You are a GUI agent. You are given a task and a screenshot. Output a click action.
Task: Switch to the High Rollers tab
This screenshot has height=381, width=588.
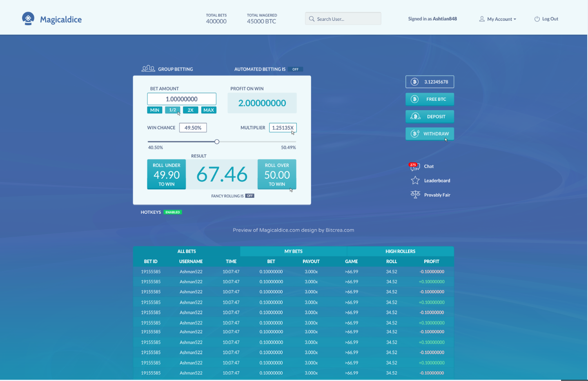pos(401,251)
